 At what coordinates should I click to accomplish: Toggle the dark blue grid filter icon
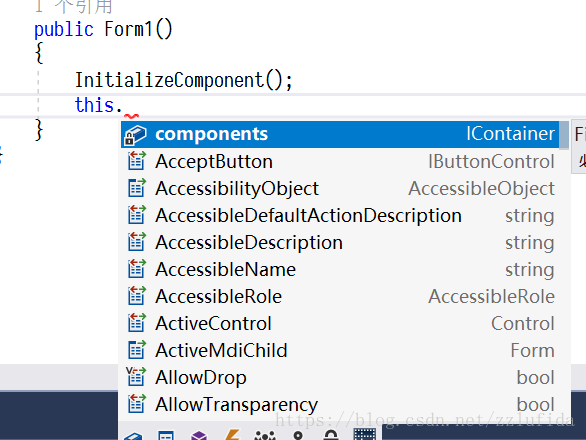(365, 434)
